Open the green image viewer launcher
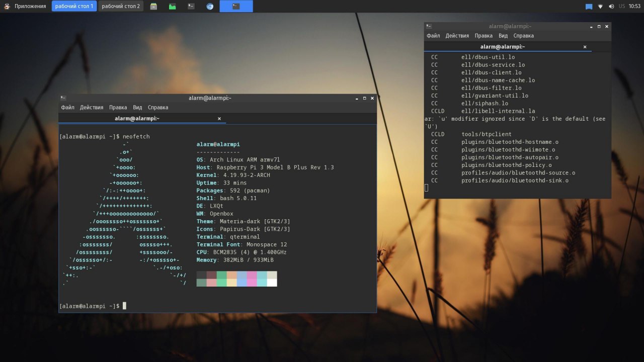Screen dimensions: 644x362 pyautogui.click(x=173, y=7)
